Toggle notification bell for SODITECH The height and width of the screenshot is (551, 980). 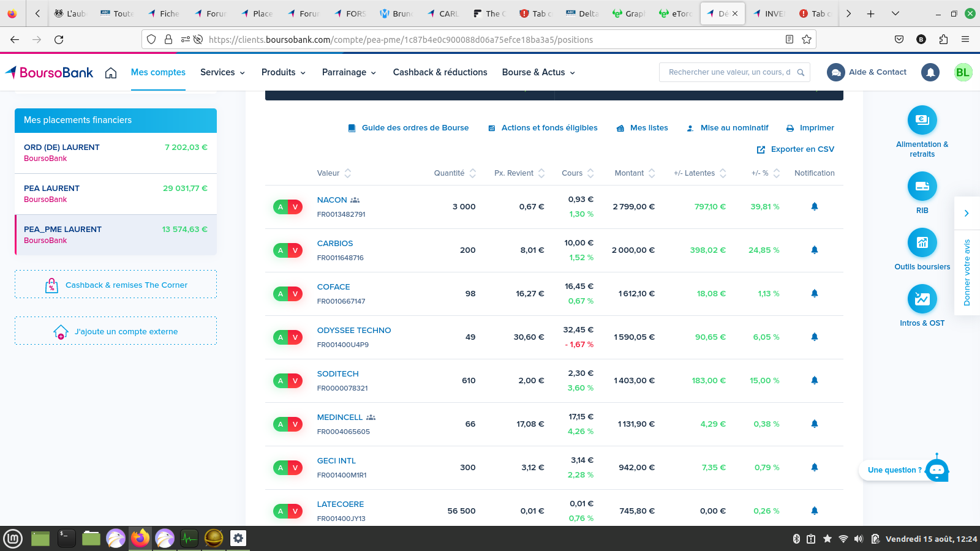814,381
